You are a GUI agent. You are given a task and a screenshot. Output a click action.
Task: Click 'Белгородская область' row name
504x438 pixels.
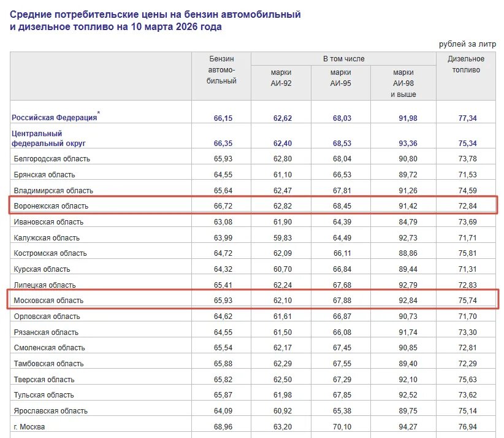pos(52,159)
